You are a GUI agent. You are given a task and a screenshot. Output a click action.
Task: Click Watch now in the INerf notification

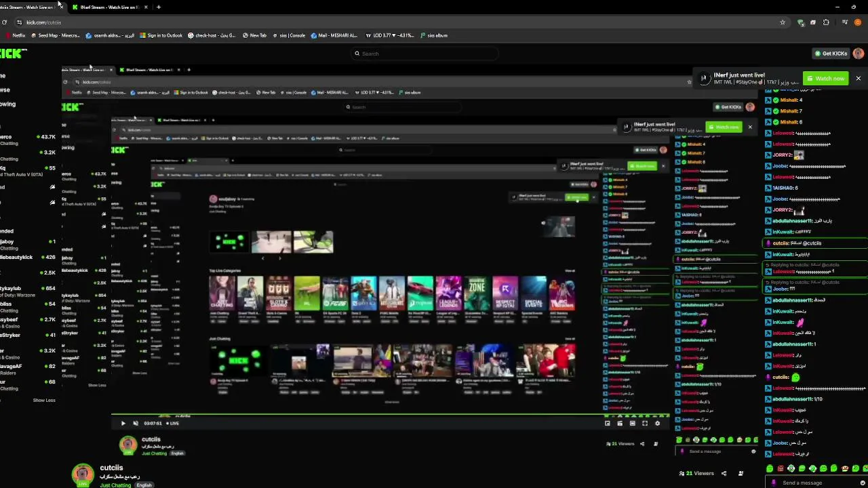[x=826, y=79]
